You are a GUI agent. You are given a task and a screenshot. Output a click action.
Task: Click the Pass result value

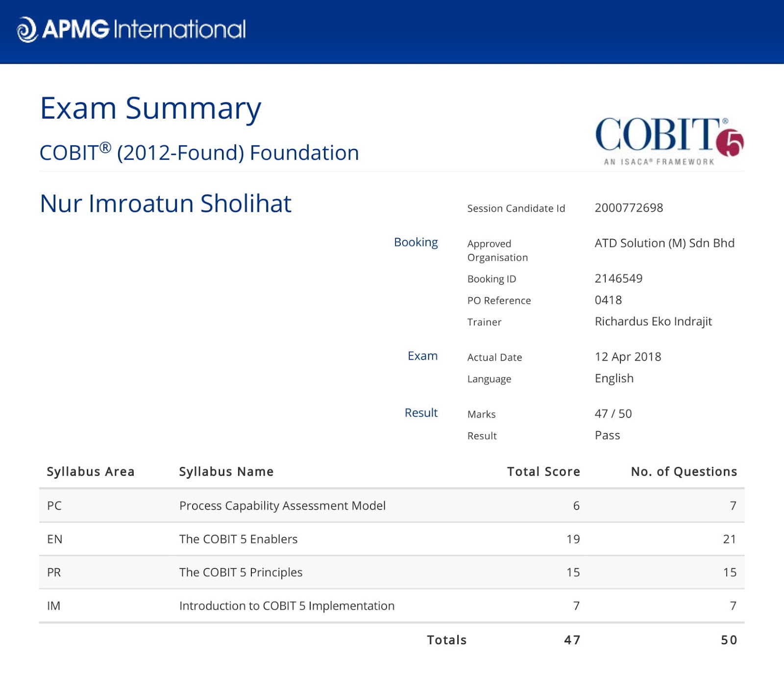pos(607,435)
